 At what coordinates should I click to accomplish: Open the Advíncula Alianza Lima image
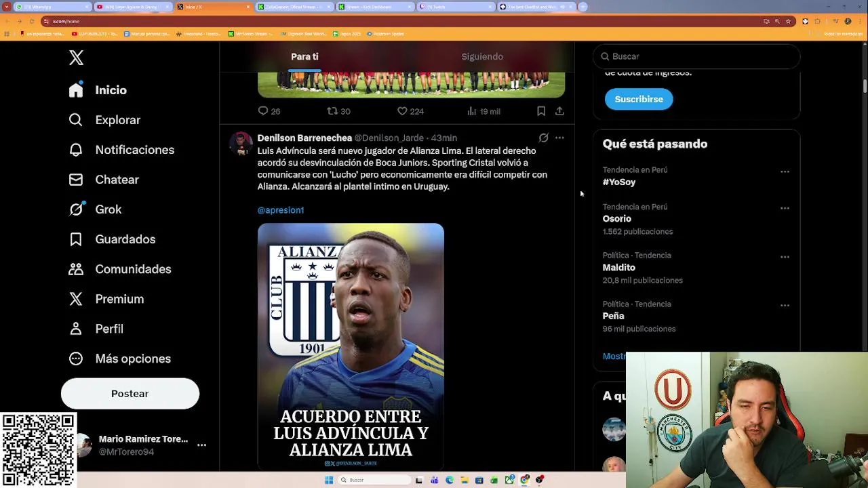pos(351,346)
